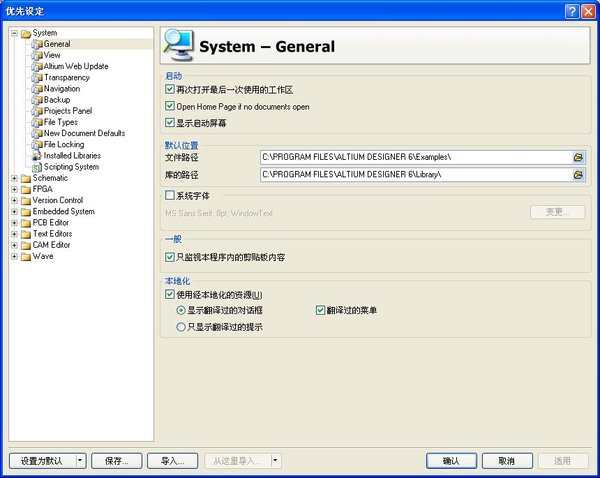
Task: Click the browse folder icon for 库的路径
Action: click(x=578, y=174)
